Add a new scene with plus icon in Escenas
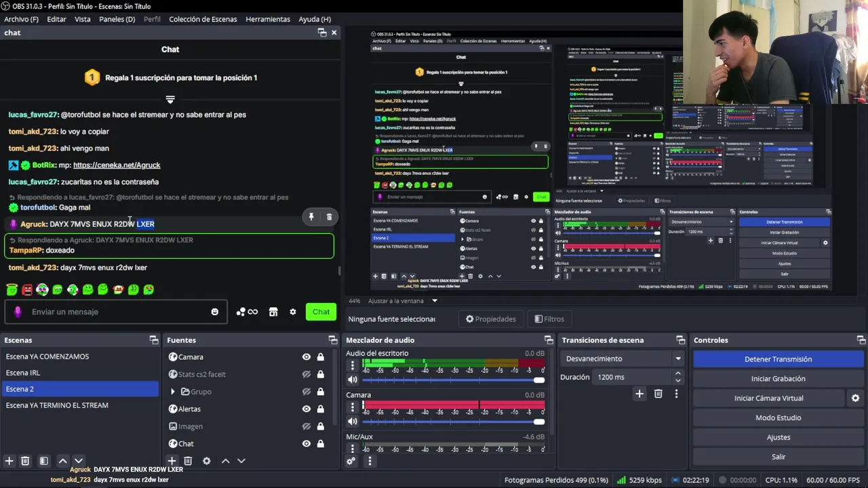 (9, 461)
